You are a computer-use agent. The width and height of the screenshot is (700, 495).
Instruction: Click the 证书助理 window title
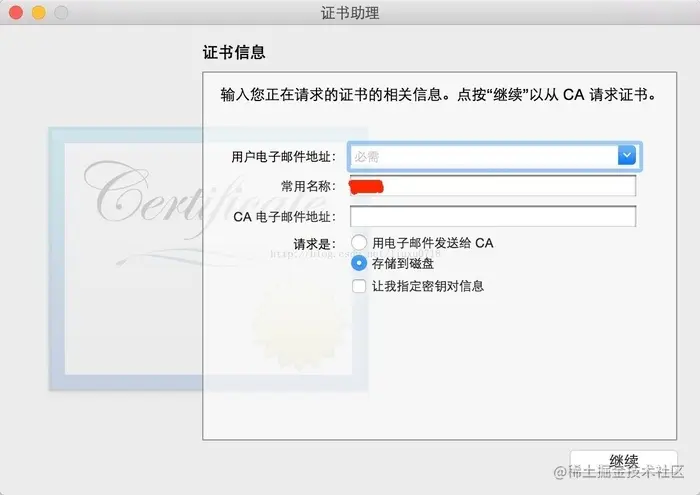coord(350,13)
